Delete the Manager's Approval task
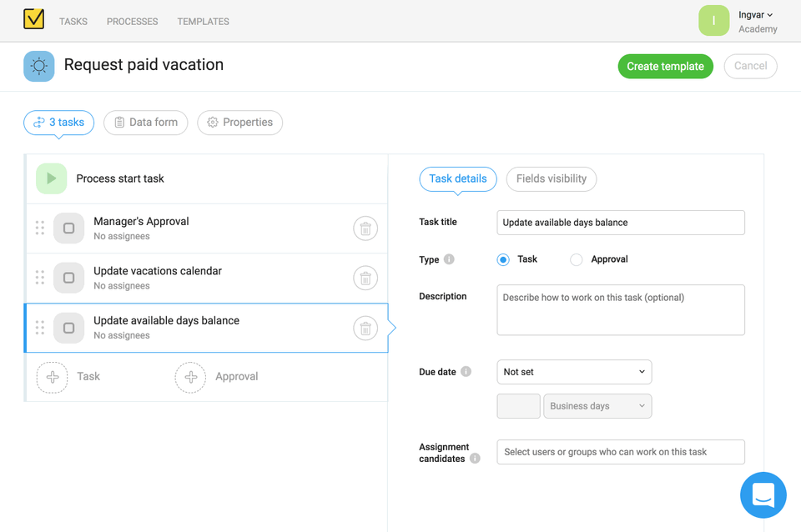The width and height of the screenshot is (801, 532). (365, 228)
